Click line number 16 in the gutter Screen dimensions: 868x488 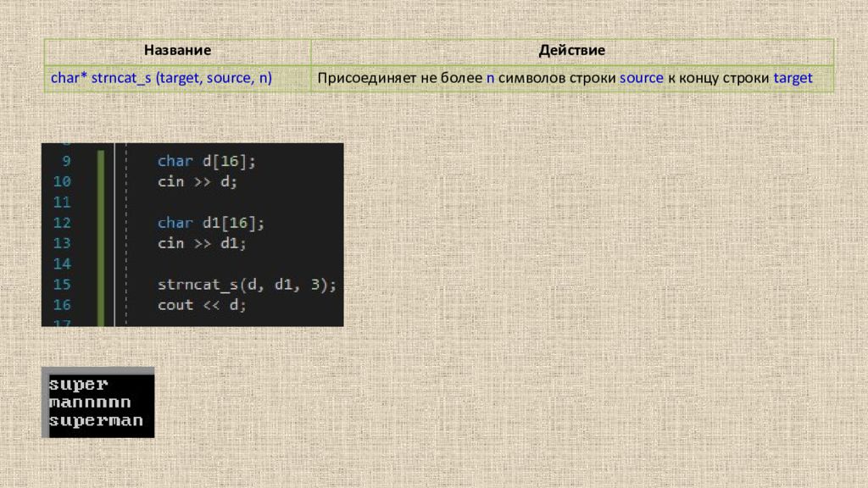[62, 305]
